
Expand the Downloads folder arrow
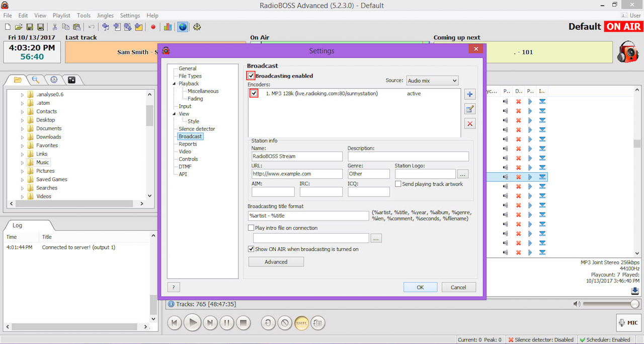(22, 137)
